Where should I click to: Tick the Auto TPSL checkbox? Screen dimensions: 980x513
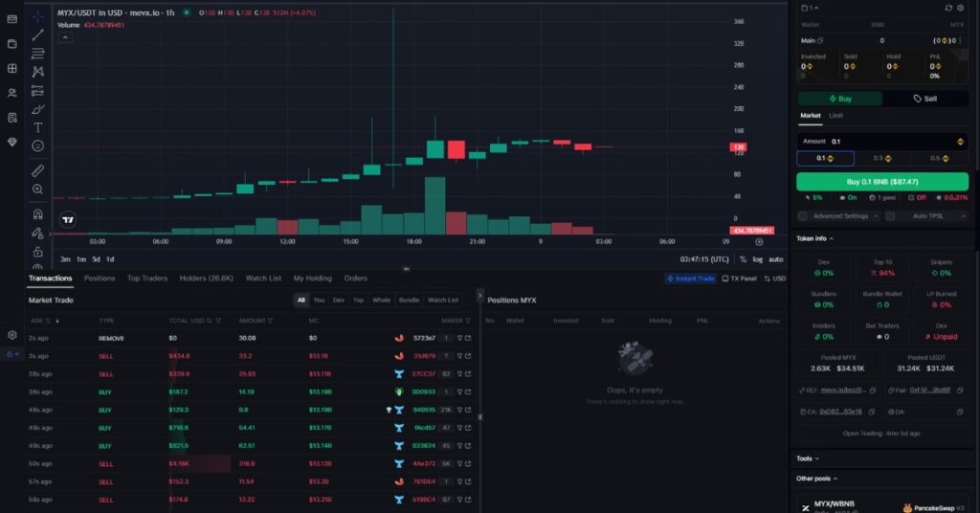point(890,216)
